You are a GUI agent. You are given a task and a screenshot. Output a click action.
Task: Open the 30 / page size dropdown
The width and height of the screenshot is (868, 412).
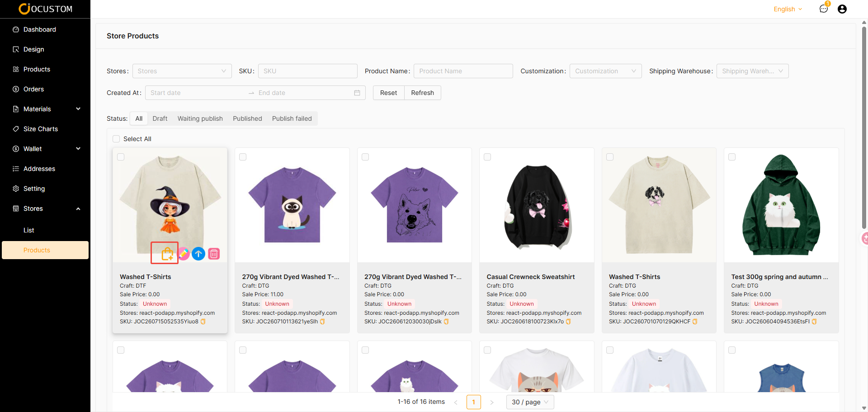pos(530,402)
